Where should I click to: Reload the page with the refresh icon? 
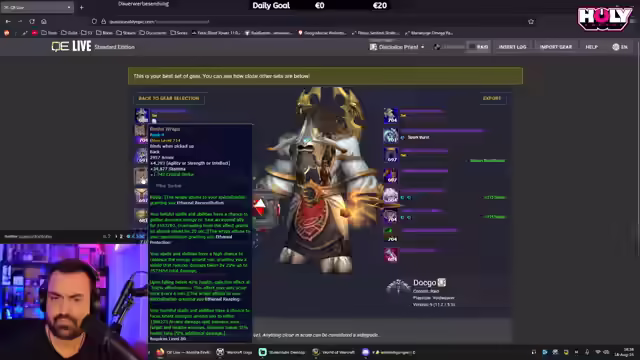coord(32,21)
